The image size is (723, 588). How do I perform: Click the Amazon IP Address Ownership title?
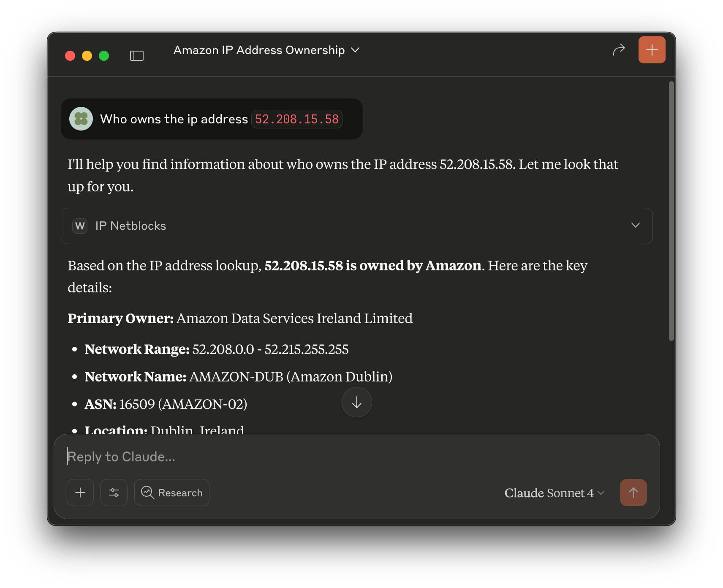(x=259, y=50)
